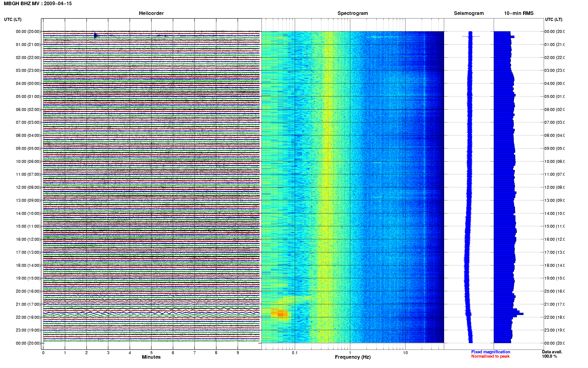Click the left 16:00 (12:00) time label
The height and width of the screenshot is (368, 588).
click(x=28, y=239)
